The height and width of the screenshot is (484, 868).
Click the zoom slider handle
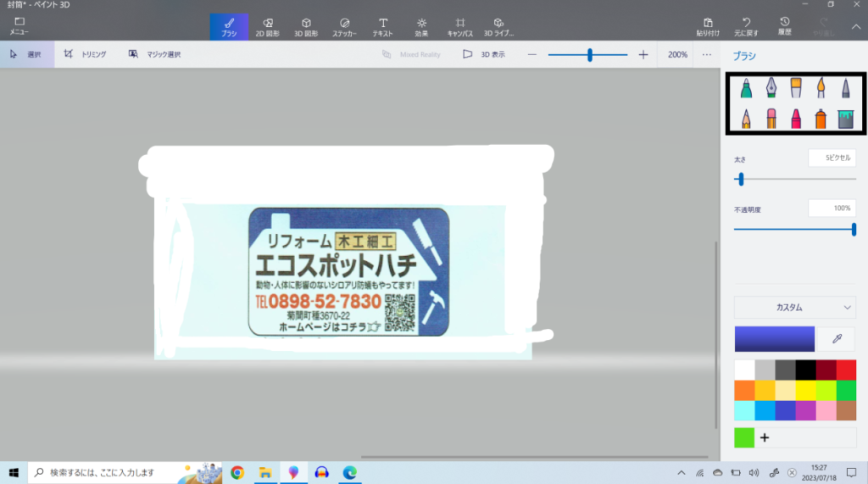[x=590, y=54]
